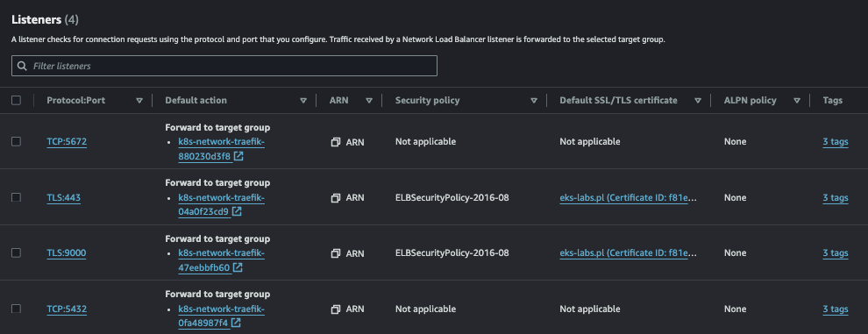This screenshot has width=868, height=334.
Task: Click the Tags column header
Action: 833,100
